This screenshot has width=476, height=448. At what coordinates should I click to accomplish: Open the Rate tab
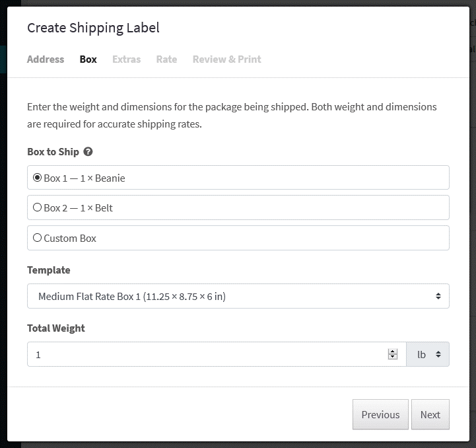coord(166,59)
